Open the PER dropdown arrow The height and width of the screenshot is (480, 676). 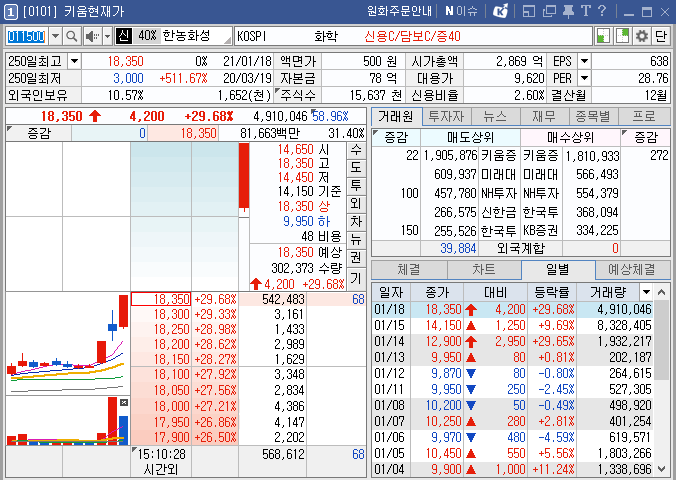pos(584,78)
